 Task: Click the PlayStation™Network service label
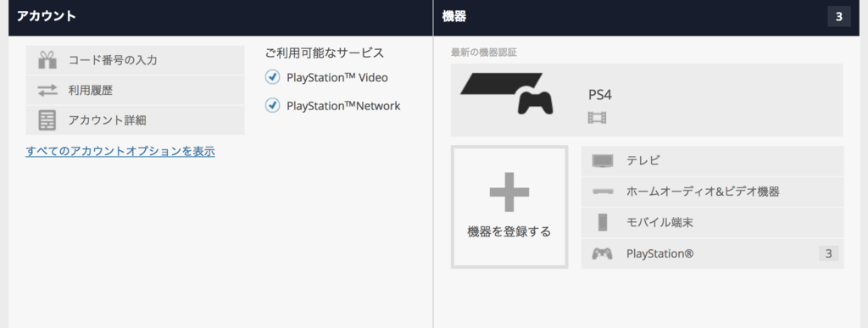coord(343,106)
